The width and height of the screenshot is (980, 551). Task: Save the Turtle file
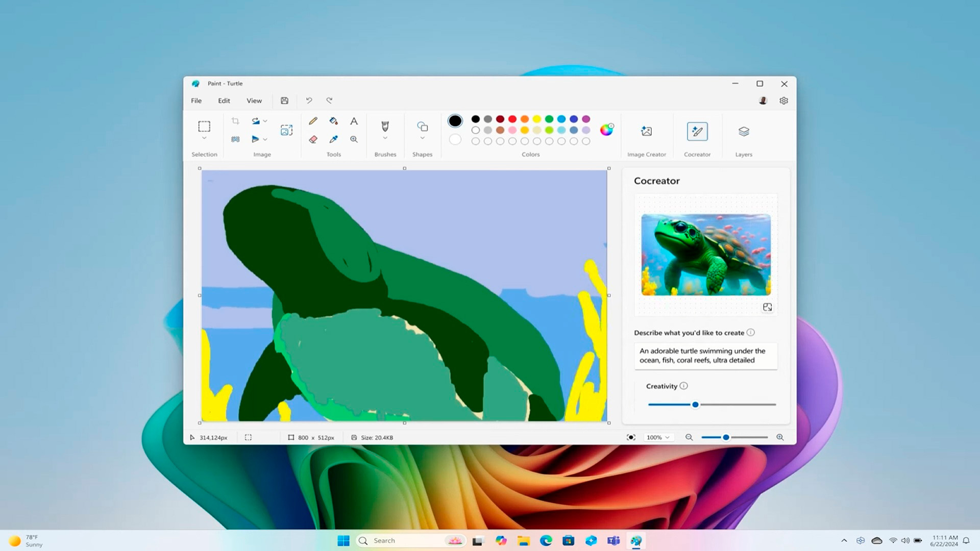point(284,101)
